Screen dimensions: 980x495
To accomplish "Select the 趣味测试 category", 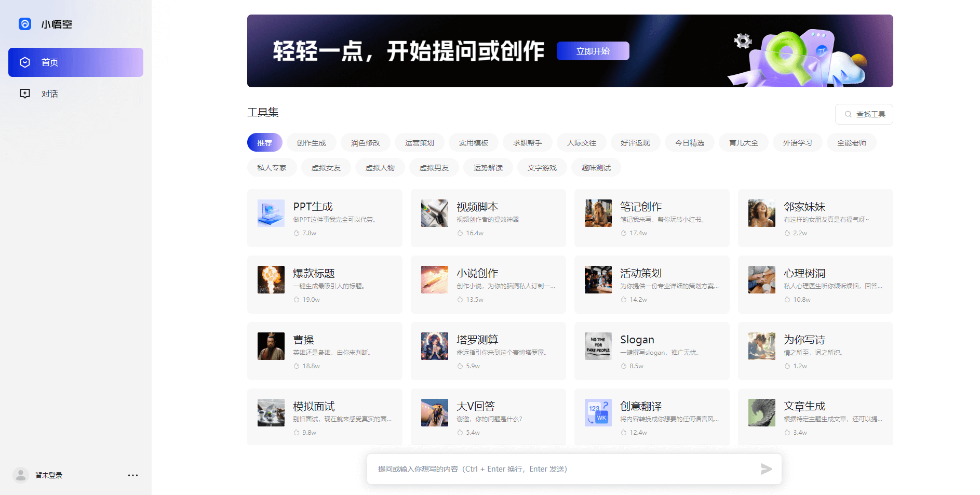I will [x=596, y=167].
